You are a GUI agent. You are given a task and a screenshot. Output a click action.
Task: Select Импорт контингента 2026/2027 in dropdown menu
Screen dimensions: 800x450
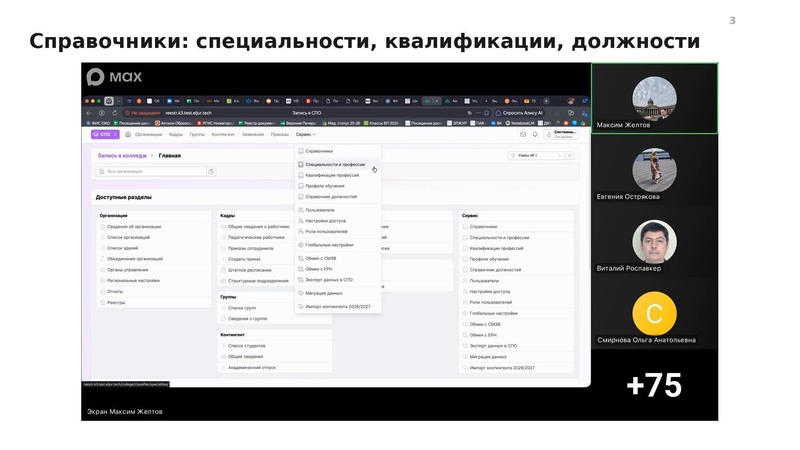[338, 307]
